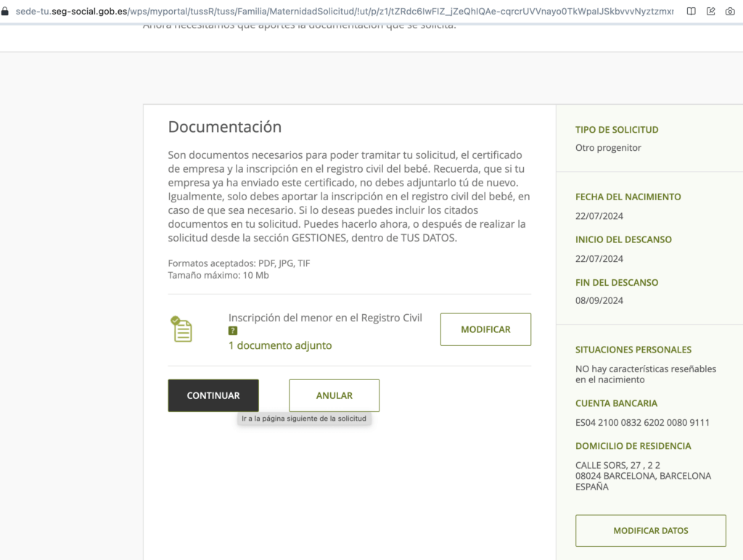
Task: Click the camera screenshot icon
Action: coord(730,12)
